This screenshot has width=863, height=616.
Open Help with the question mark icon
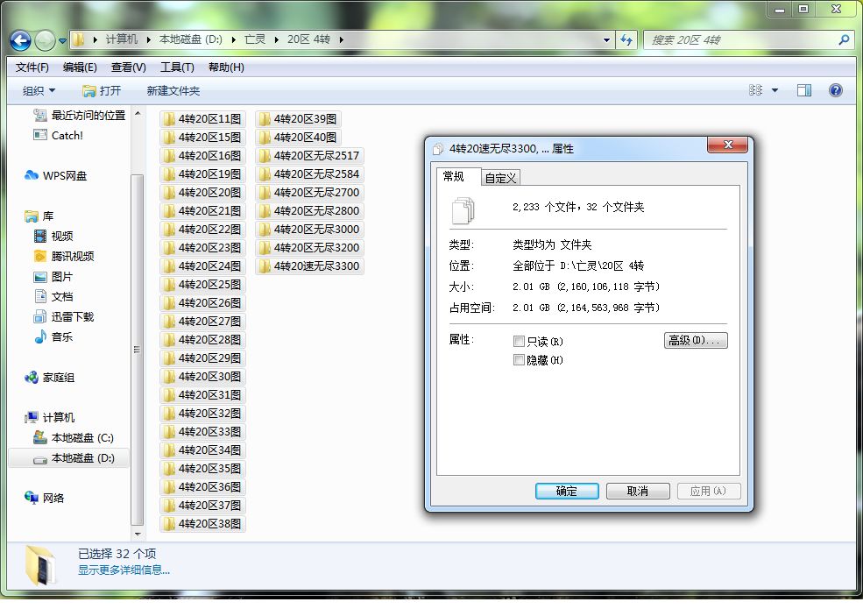pyautogui.click(x=836, y=90)
